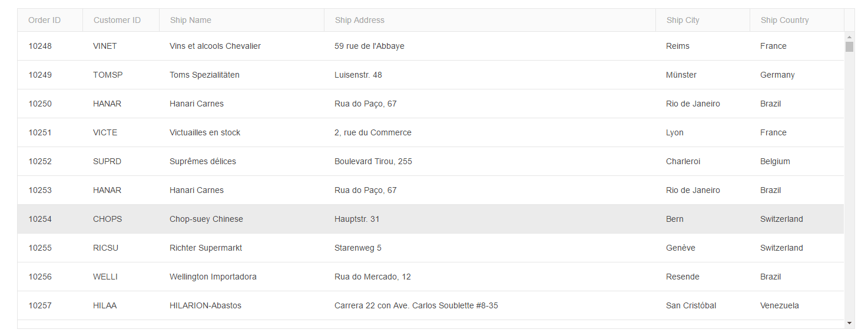This screenshot has width=868, height=336.
Task: Select the Suprêmes délices cell
Action: (241, 161)
